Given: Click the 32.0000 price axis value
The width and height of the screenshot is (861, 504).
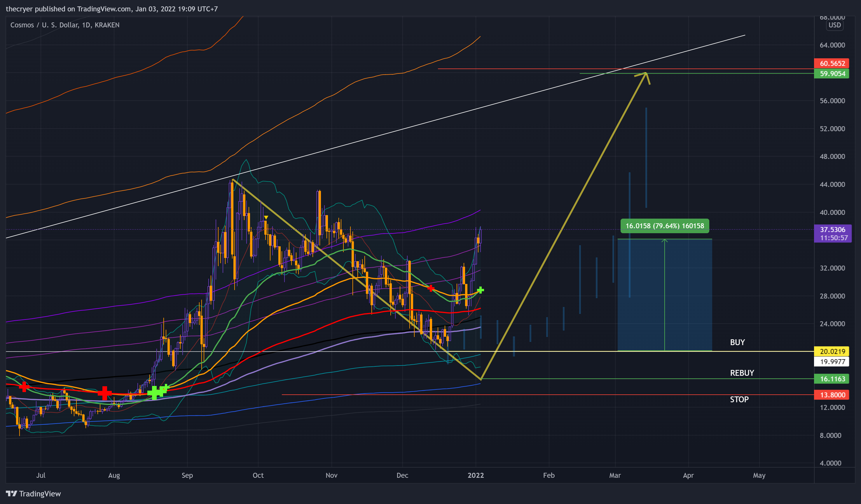Looking at the screenshot, I should click(832, 268).
